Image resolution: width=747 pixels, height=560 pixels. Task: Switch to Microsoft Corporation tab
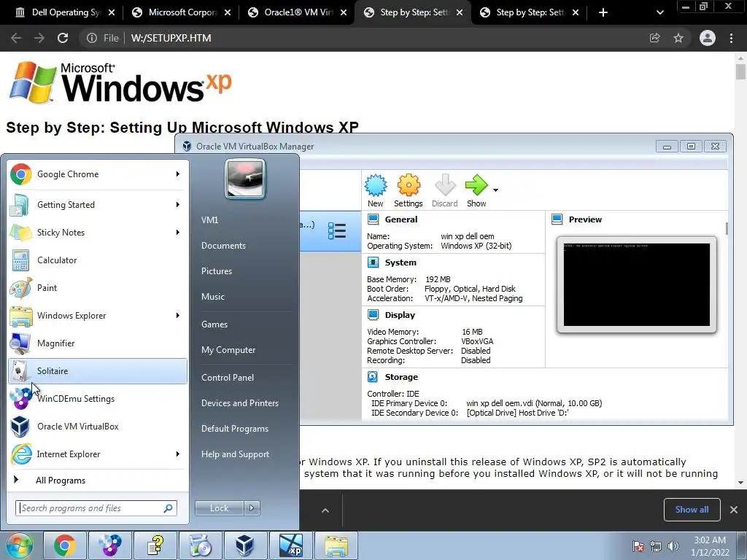pos(180,12)
